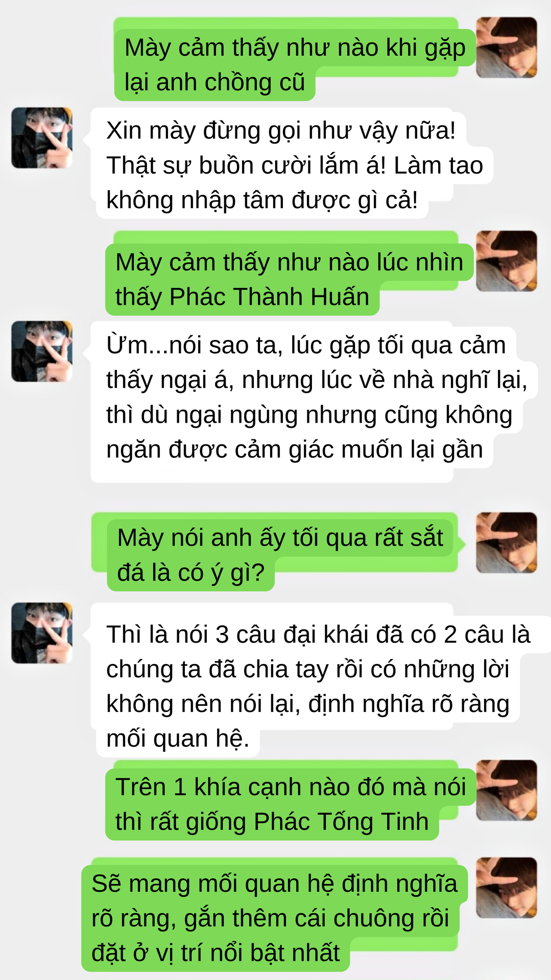Select green bubble 'Trên 1 khía cạnh nào đó'
This screenshot has width=551, height=980.
pyautogui.click(x=290, y=800)
